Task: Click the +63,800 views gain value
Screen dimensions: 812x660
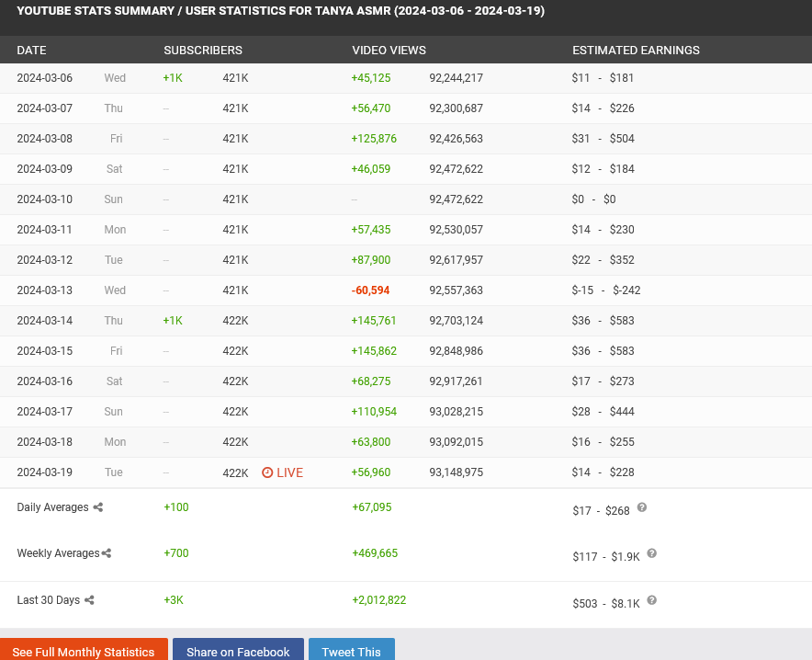Action: (x=371, y=442)
